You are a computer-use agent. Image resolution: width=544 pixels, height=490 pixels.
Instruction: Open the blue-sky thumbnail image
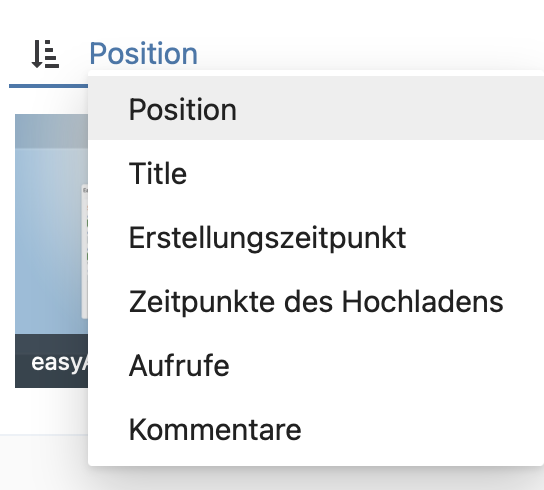point(51,224)
